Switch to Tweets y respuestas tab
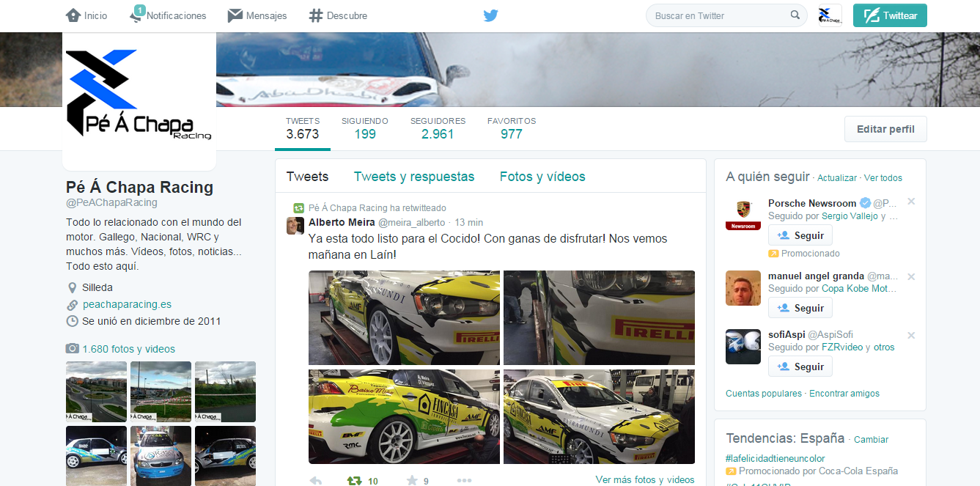This screenshot has width=980, height=486. tap(414, 177)
